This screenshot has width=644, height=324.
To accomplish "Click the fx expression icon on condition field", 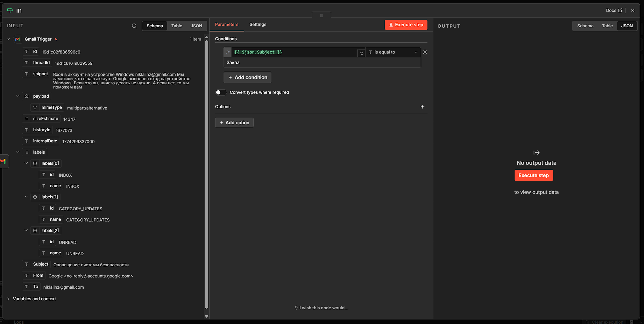I will click(228, 52).
